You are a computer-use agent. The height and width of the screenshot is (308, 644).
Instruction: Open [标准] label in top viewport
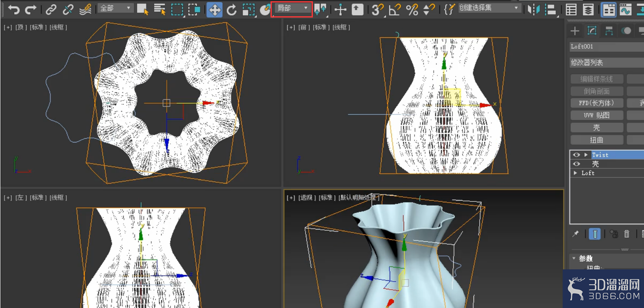point(38,27)
